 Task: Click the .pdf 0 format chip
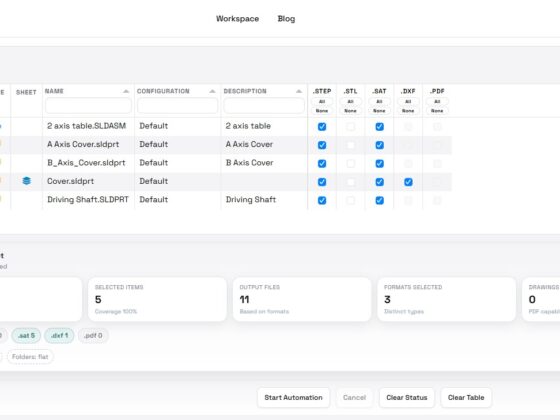point(93,336)
